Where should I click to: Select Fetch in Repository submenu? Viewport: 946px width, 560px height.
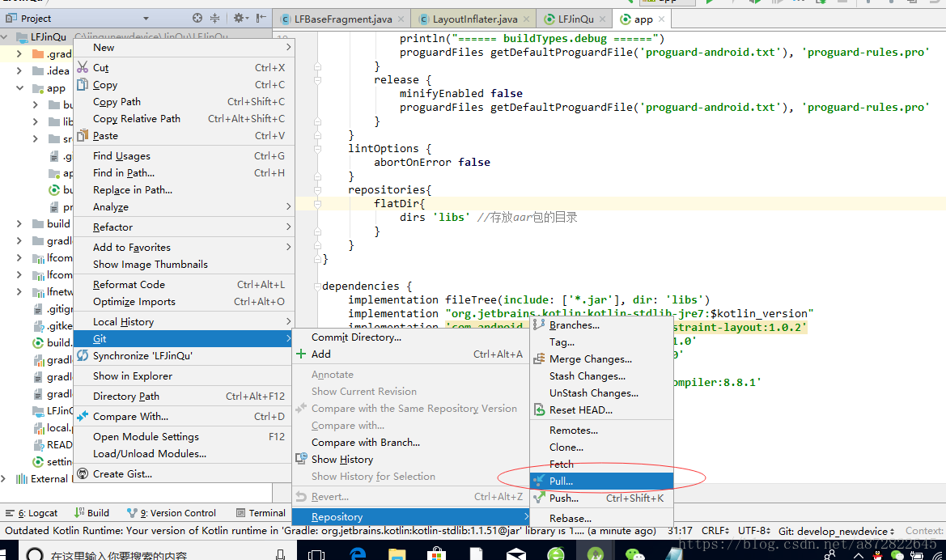pos(601,464)
